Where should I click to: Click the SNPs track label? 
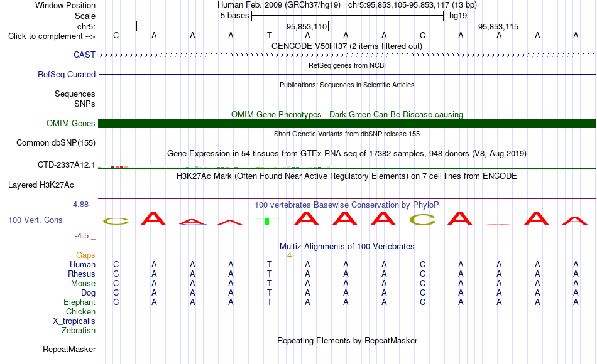coord(85,104)
